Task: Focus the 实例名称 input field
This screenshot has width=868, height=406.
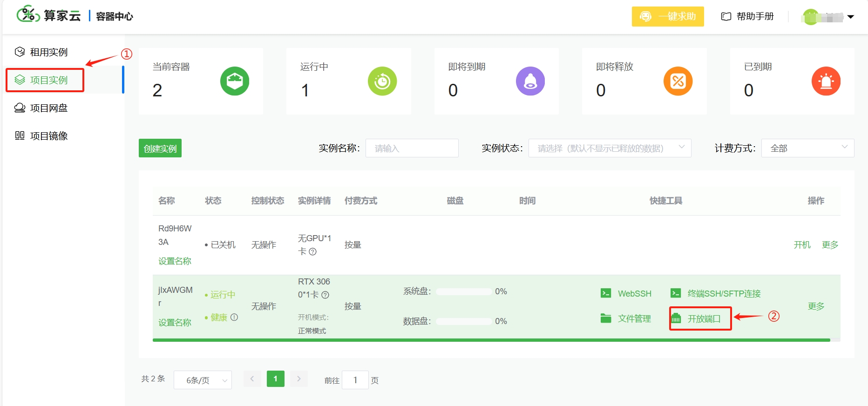Action: coord(412,148)
